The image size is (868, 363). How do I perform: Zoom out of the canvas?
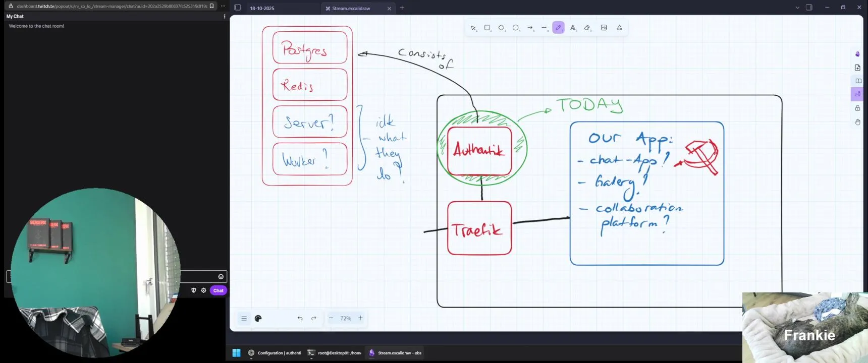[331, 318]
